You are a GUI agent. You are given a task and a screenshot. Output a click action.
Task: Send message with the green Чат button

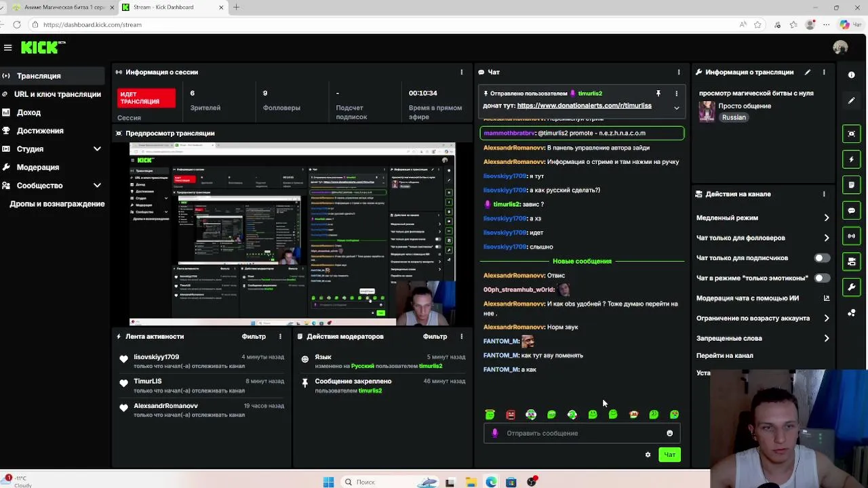click(x=669, y=455)
